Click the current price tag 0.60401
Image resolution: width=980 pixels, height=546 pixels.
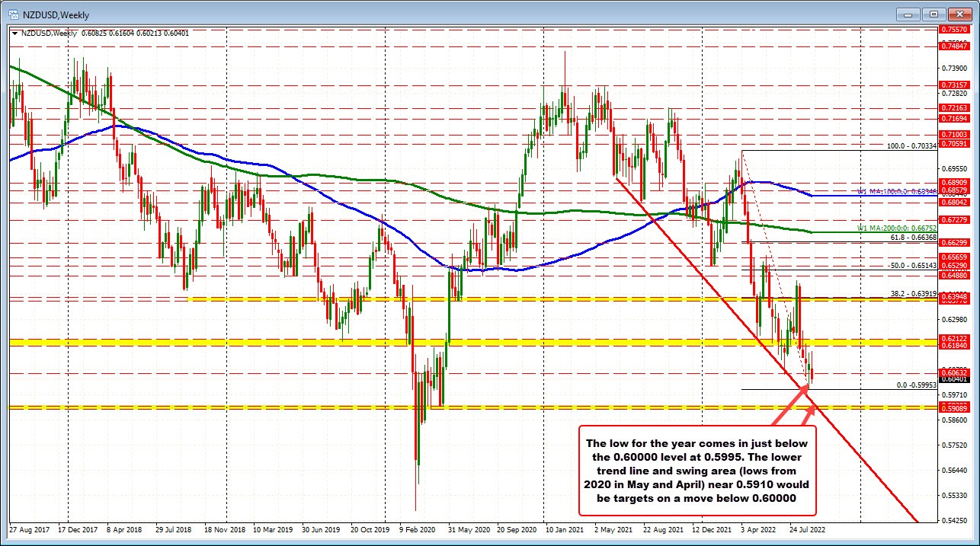tap(954, 378)
